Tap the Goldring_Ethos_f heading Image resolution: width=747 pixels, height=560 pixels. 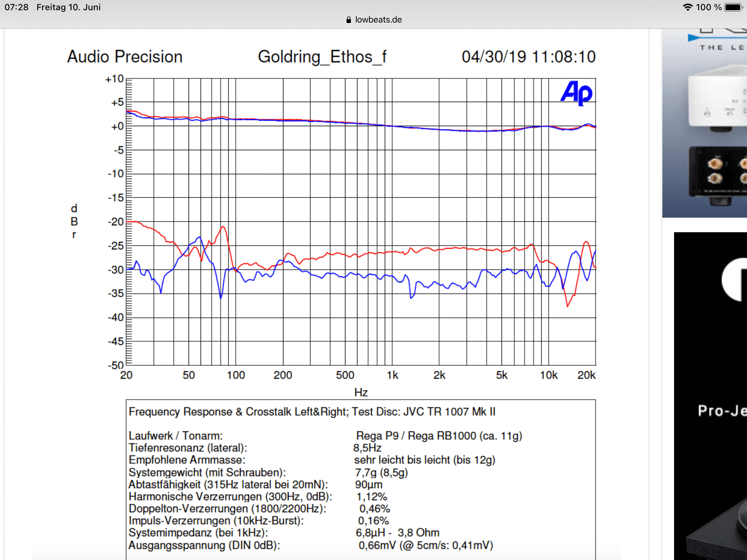point(322,57)
